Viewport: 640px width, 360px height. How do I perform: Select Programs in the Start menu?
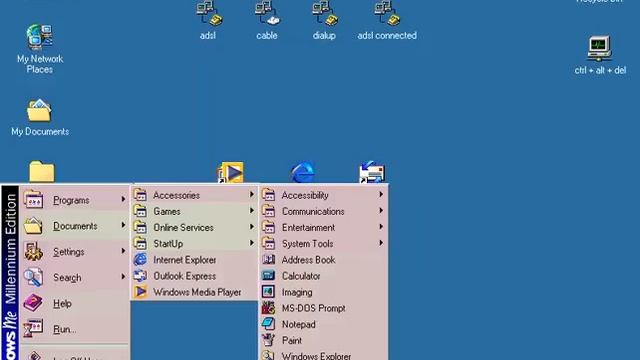(75, 200)
